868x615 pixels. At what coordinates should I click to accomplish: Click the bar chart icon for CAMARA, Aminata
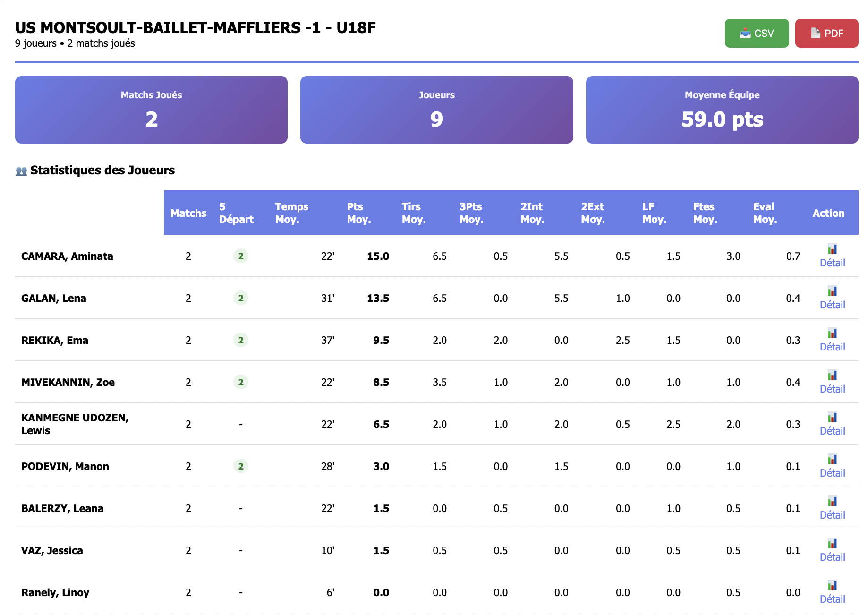[x=832, y=249]
